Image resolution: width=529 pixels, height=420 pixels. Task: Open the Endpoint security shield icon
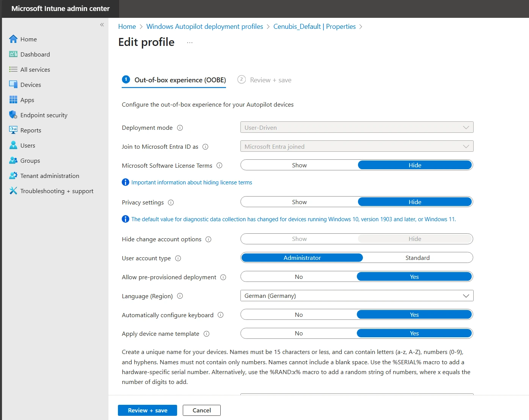[13, 115]
